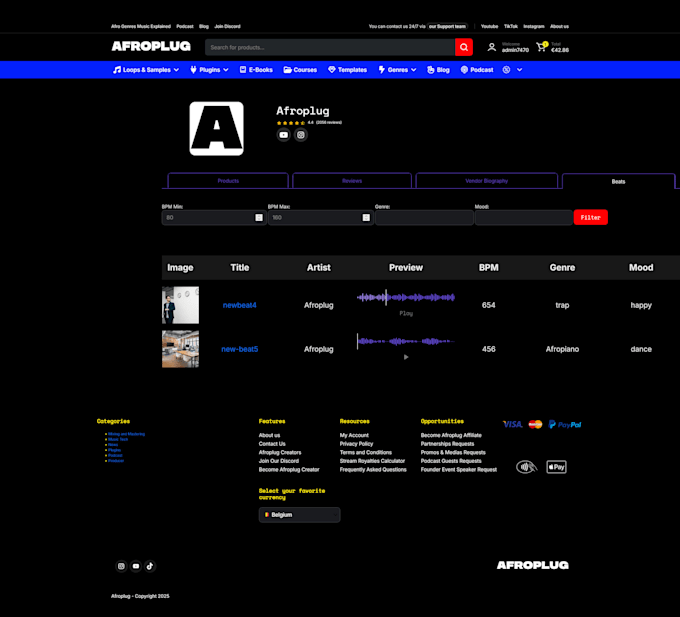Click the newbeat4 cover image
The height and width of the screenshot is (617, 680).
[x=180, y=305]
